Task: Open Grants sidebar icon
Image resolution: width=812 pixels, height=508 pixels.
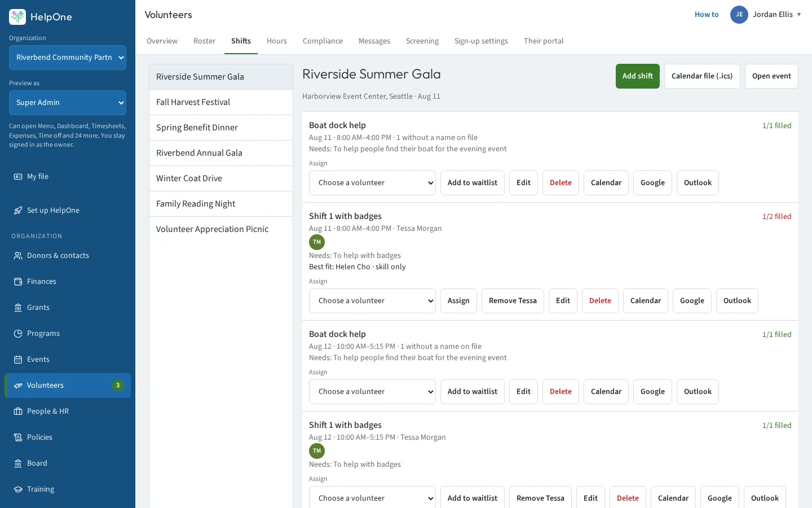Action: [18, 308]
